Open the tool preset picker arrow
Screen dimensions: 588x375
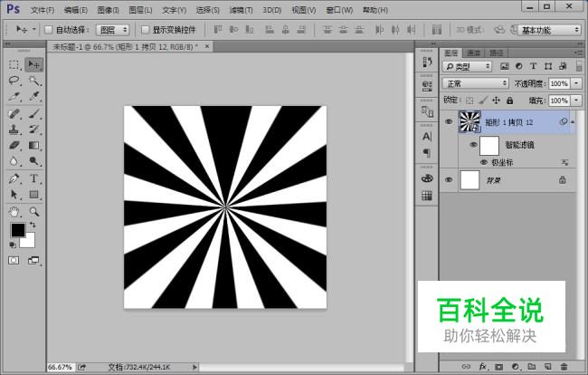point(34,29)
